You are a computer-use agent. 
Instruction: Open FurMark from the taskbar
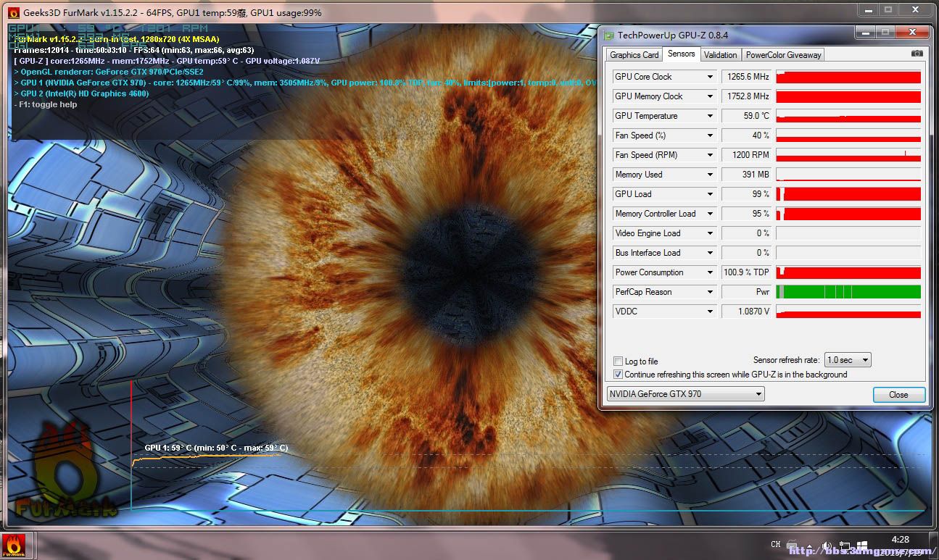[15, 546]
